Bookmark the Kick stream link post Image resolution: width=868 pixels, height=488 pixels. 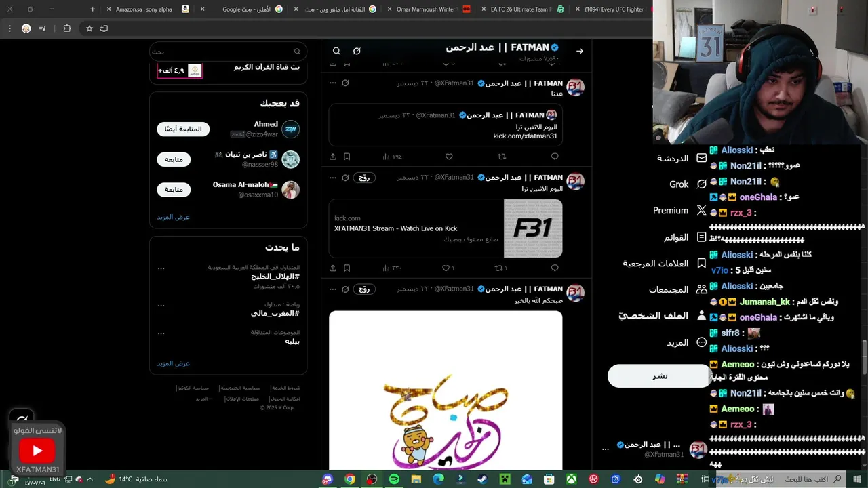point(347,268)
